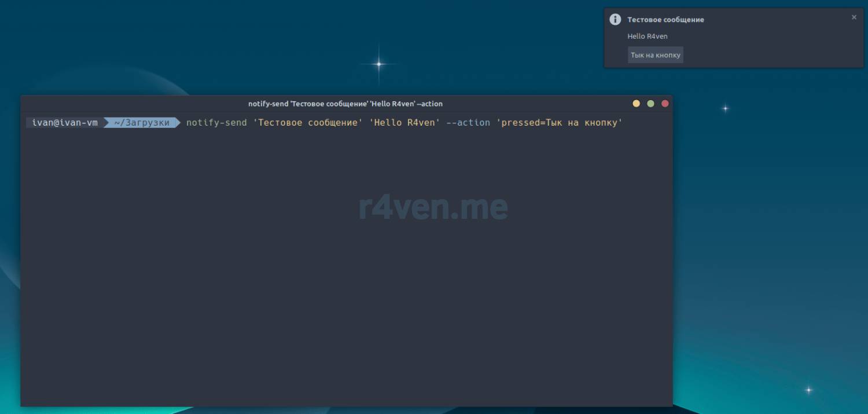
Task: Minimize the terminal with the yellow button
Action: coord(636,104)
